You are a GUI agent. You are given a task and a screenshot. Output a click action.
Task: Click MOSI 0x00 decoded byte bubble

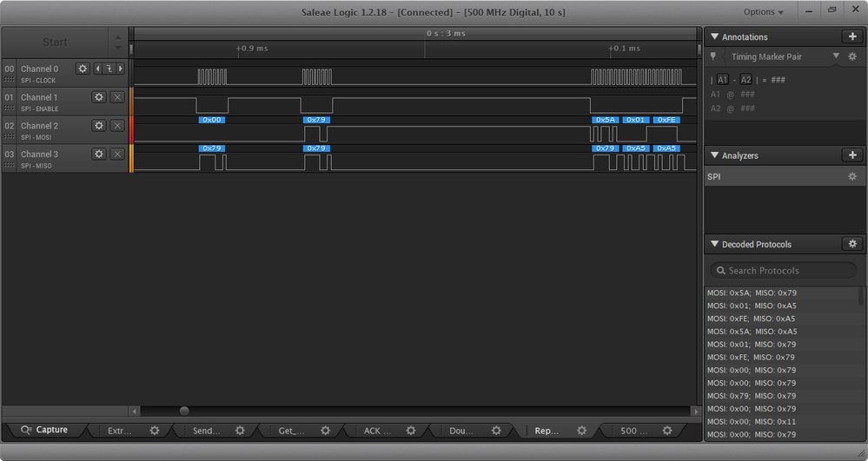click(211, 120)
